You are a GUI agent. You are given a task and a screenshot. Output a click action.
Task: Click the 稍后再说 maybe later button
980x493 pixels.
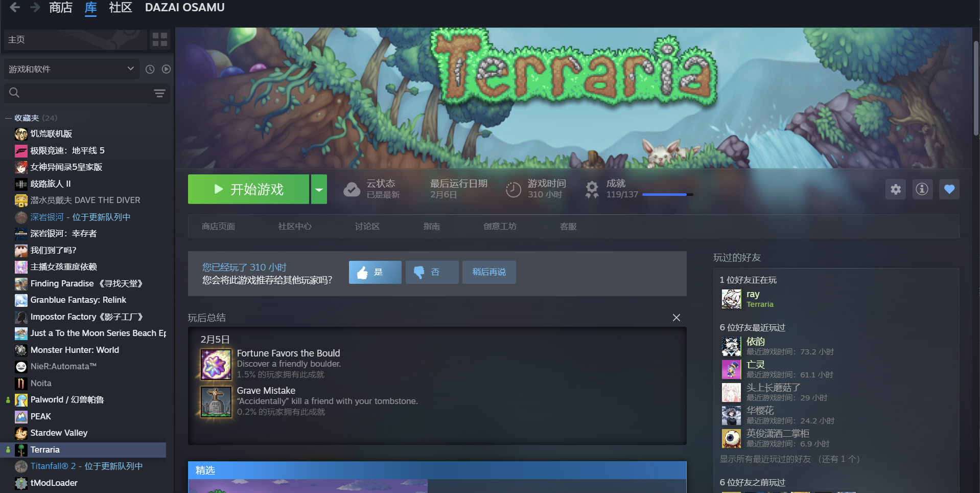(488, 272)
